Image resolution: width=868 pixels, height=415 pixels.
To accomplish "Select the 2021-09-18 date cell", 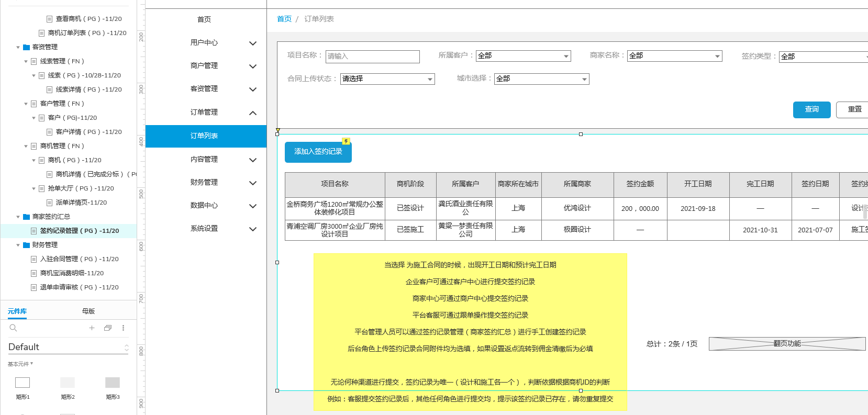I will pyautogui.click(x=698, y=208).
